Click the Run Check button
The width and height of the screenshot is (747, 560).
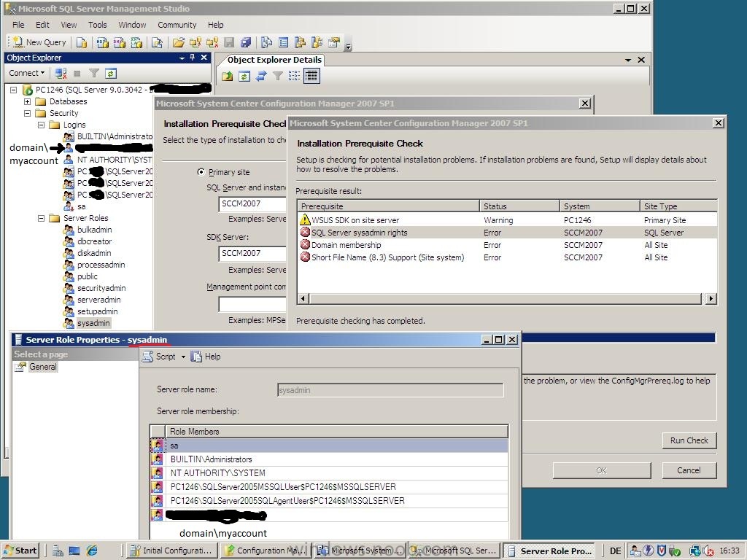(x=689, y=440)
